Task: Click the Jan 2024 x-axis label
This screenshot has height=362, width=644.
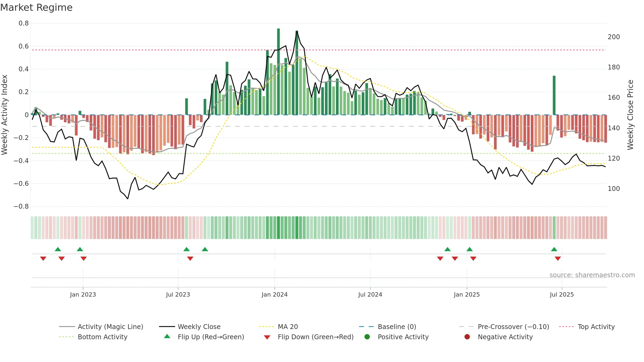Action: 275,294
